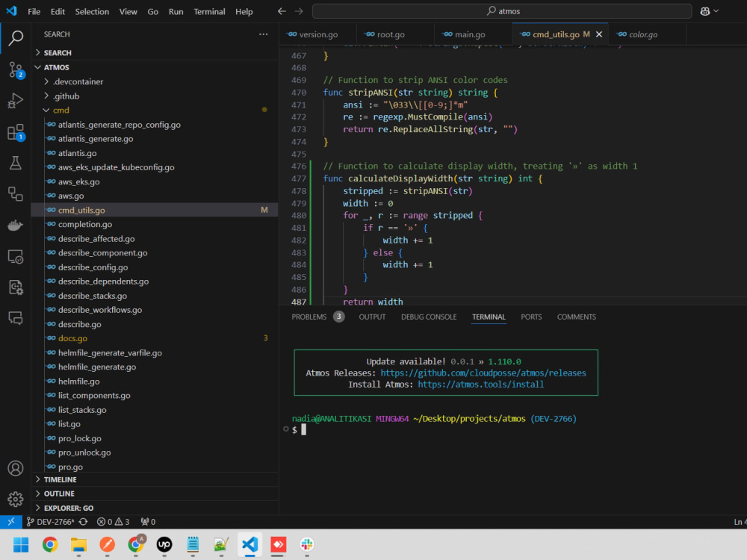Click the ports forwarded status bar item
Viewport: 747px width, 560px height.
tap(148, 522)
